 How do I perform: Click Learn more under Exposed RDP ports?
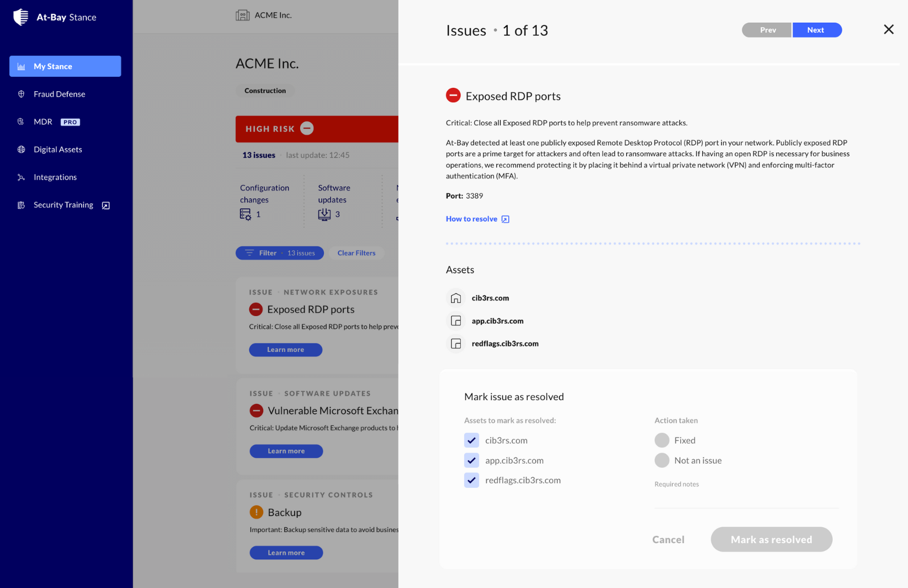coord(286,350)
